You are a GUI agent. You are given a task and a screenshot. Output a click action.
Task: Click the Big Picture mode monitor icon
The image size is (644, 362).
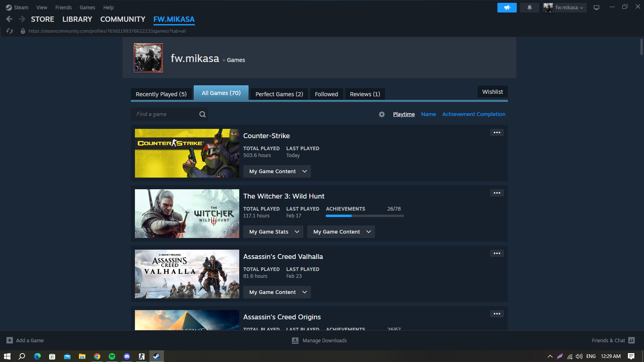pos(596,8)
